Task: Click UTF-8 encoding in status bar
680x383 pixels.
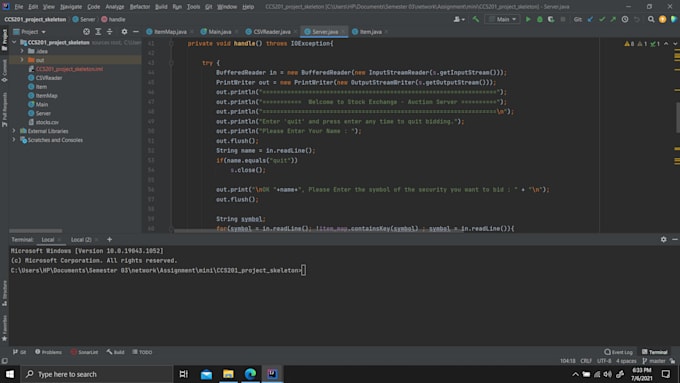Action: [604, 360]
